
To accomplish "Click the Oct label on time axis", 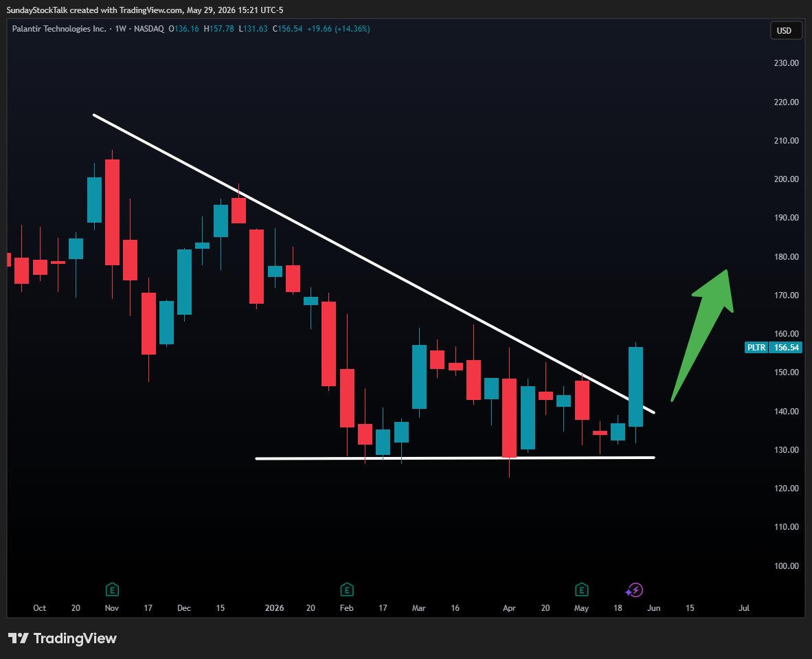I will coord(39,607).
